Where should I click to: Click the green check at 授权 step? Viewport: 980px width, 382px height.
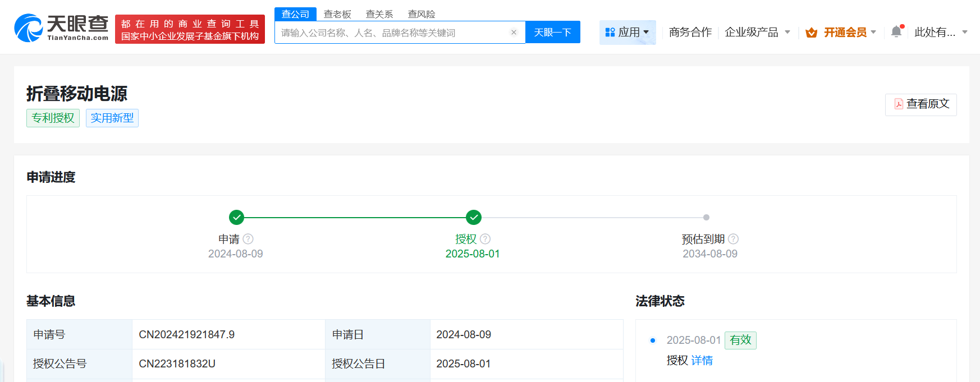coord(474,217)
